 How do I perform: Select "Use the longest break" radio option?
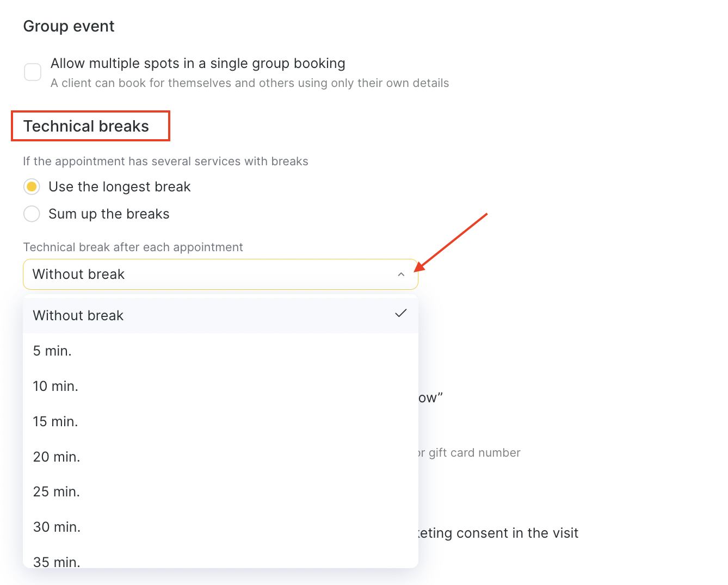(x=32, y=187)
